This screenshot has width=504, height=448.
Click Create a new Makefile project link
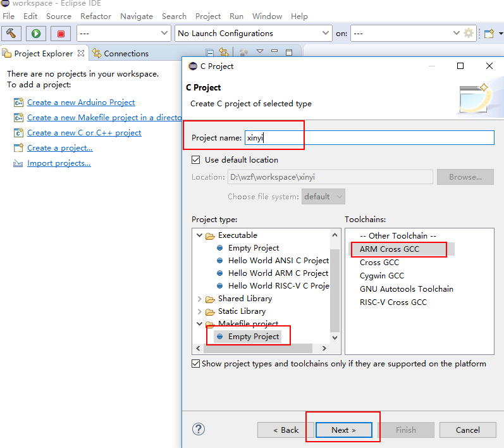pyautogui.click(x=104, y=118)
